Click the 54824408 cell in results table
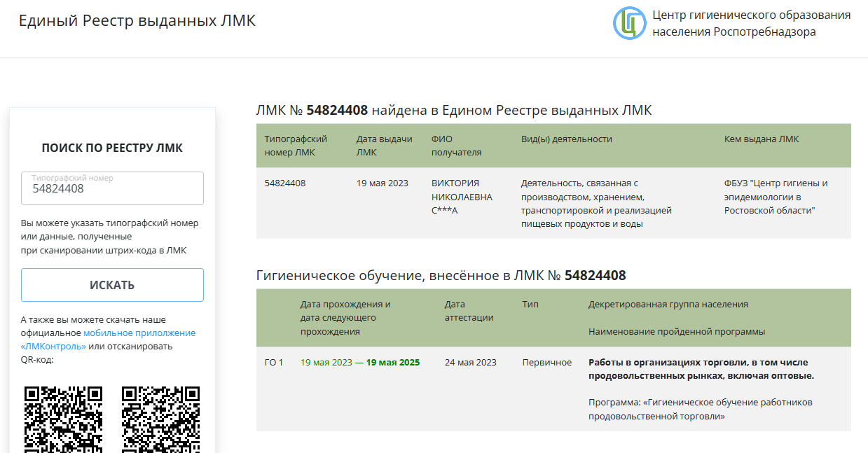The image size is (868, 453). 285,183
